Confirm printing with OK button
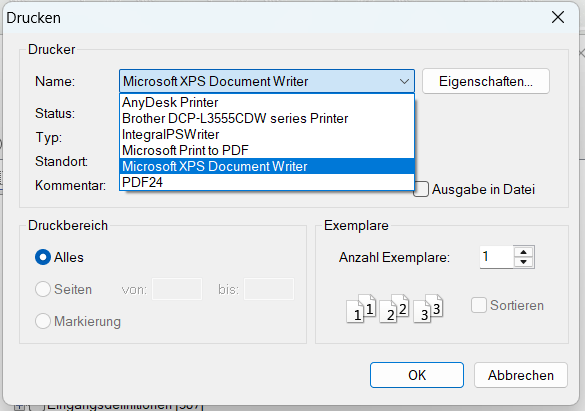The height and width of the screenshot is (411, 585). click(417, 375)
